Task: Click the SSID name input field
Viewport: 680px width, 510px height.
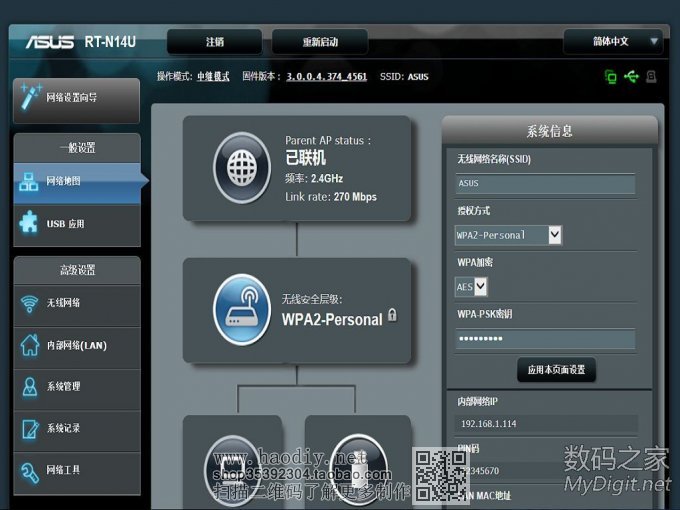Action: pos(545,184)
